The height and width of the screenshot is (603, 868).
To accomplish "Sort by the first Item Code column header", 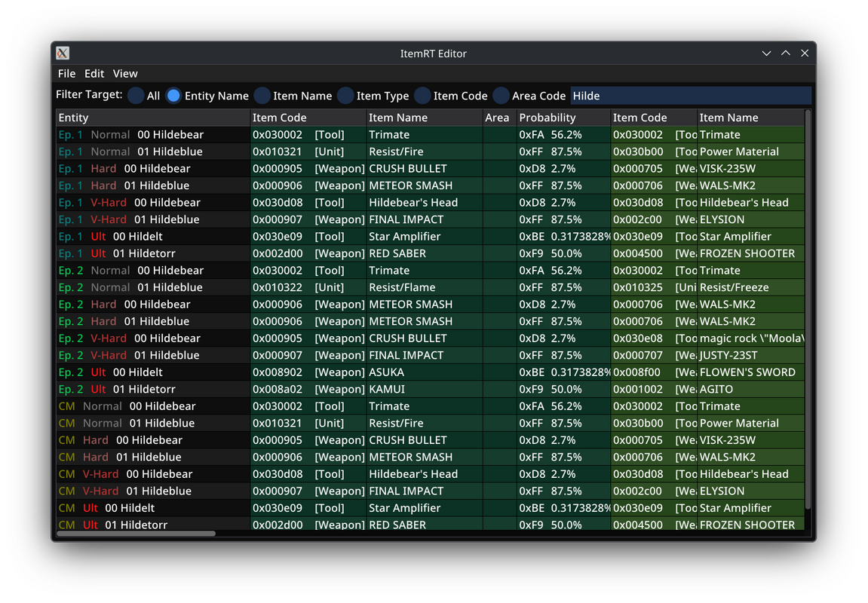I will point(308,118).
